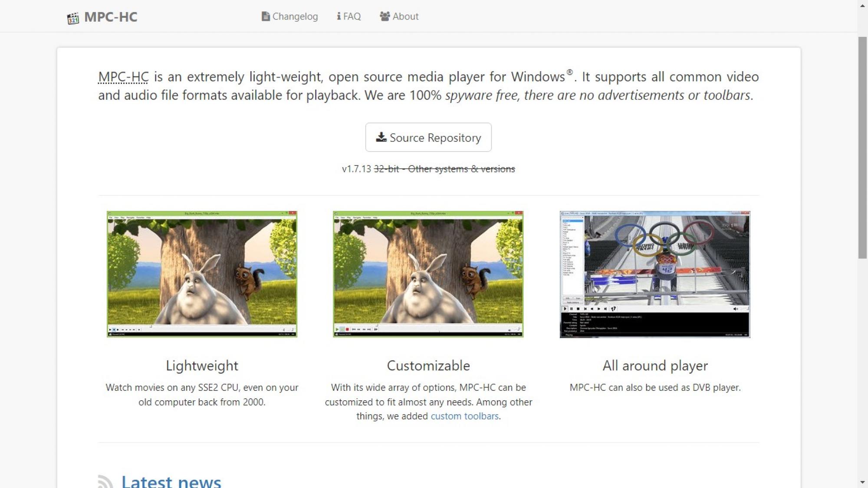Open the Changelog menu item

click(x=289, y=16)
